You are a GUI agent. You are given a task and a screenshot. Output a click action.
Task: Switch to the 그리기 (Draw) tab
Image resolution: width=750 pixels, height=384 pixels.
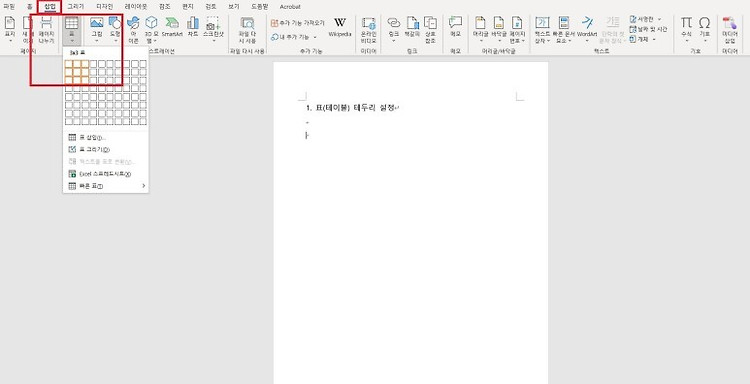pyautogui.click(x=76, y=7)
